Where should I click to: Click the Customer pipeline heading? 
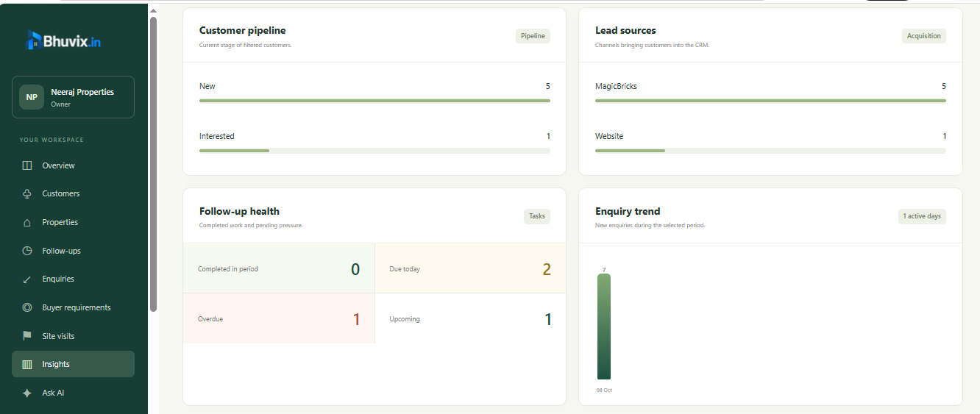click(x=242, y=31)
